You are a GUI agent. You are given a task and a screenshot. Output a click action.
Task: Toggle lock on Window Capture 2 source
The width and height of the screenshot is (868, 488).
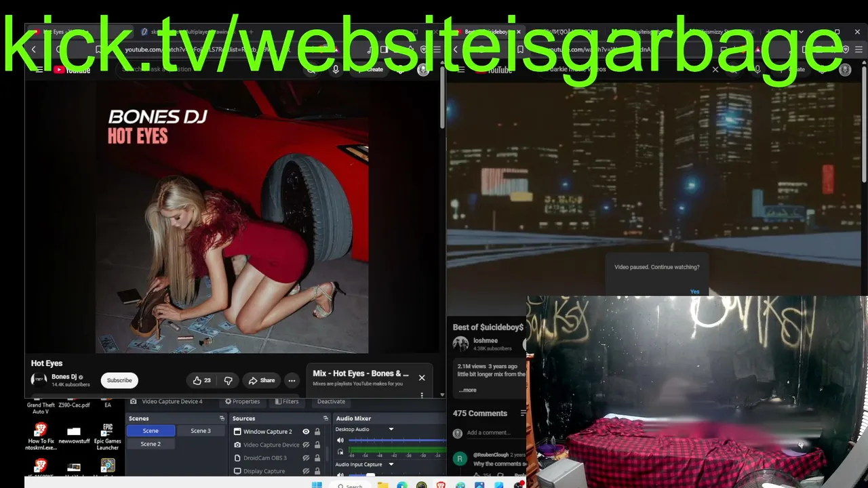[x=317, y=432]
